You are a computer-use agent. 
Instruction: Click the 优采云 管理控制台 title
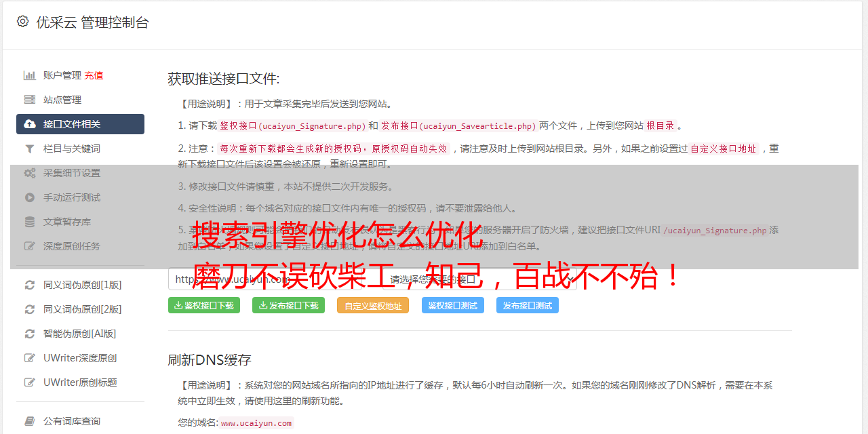[92, 22]
